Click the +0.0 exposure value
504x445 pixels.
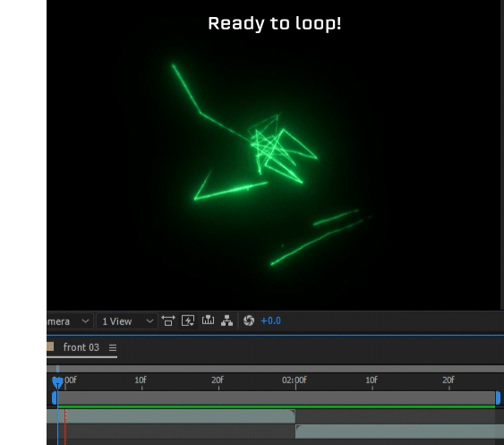[270, 321]
